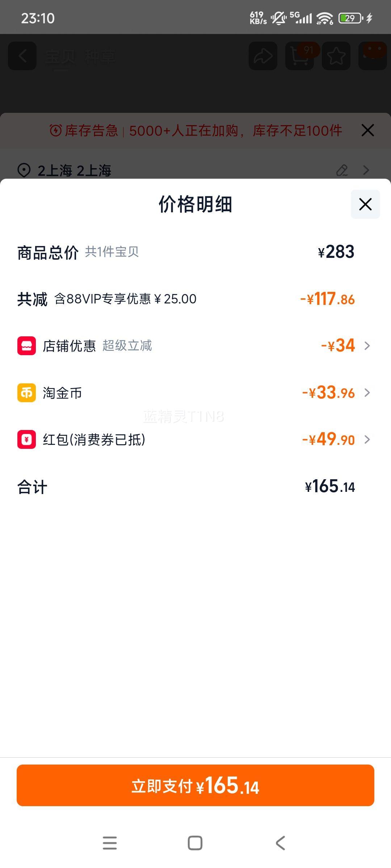The height and width of the screenshot is (868, 391).
Task: Tap the 红包 red envelope icon
Action: point(26,439)
